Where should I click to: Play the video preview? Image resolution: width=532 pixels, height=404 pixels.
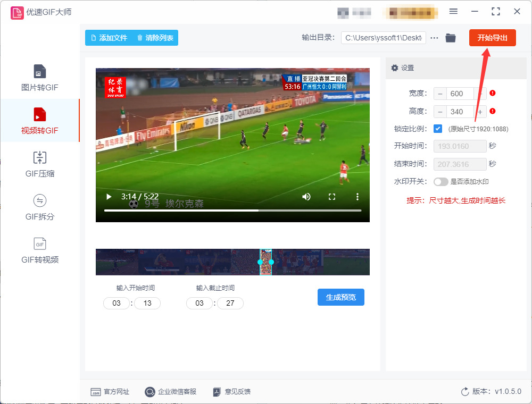coord(109,197)
